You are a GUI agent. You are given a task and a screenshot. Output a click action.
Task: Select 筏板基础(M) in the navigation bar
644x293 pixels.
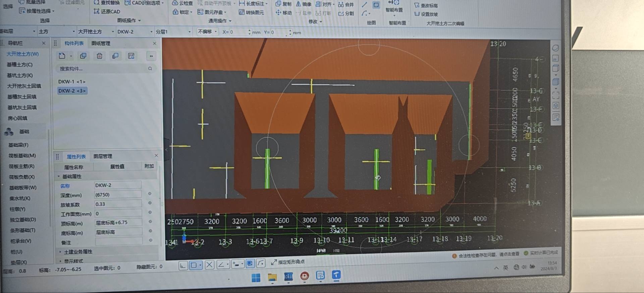22,156
